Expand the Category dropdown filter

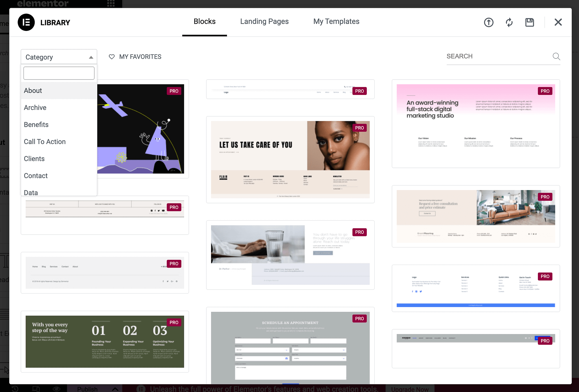59,56
